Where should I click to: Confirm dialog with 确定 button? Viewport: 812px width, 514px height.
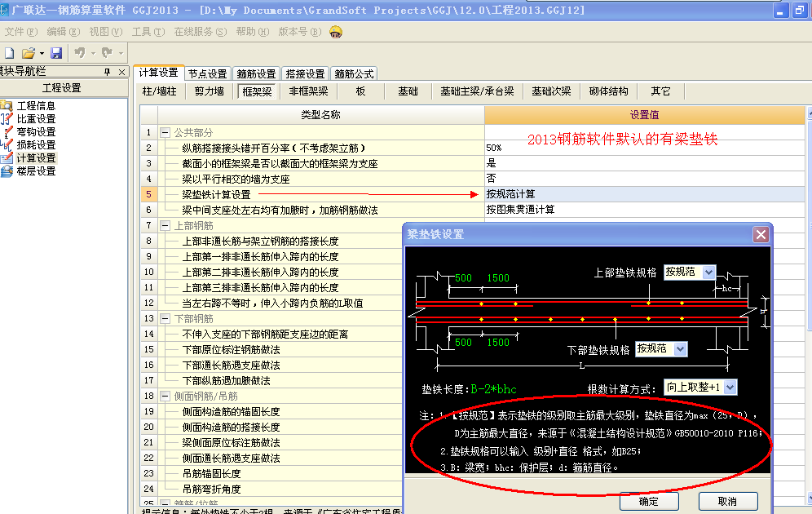tap(649, 501)
